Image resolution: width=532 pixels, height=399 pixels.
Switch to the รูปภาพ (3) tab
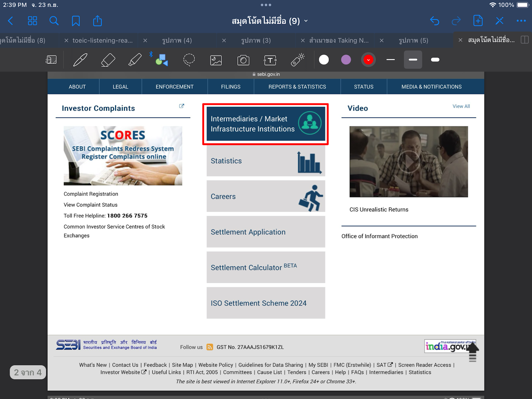[x=256, y=40]
